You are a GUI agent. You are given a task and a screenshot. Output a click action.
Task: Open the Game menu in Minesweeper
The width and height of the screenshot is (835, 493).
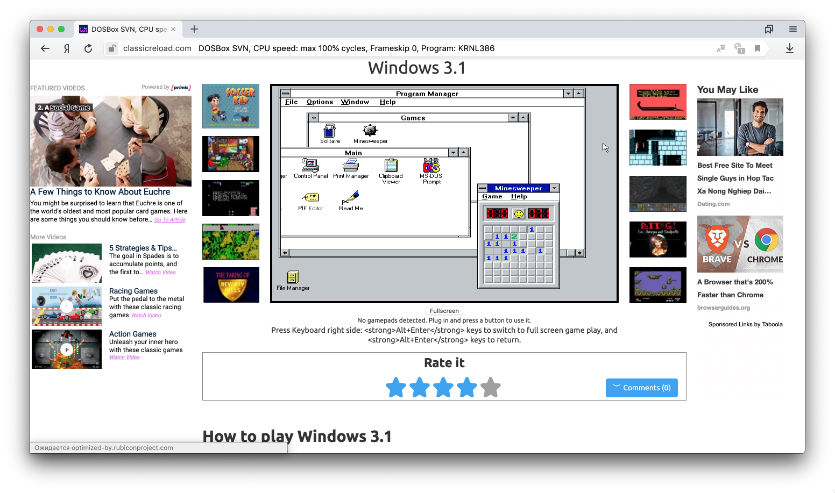point(492,196)
